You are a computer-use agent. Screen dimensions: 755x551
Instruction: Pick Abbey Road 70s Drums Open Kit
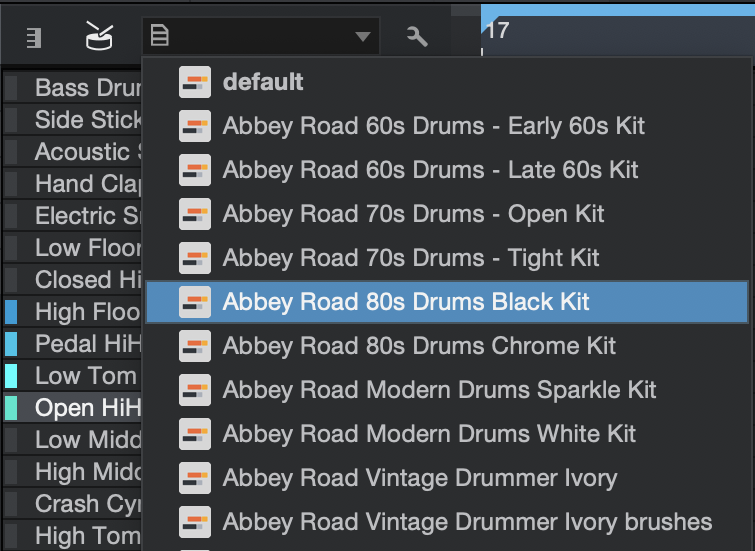click(x=447, y=214)
